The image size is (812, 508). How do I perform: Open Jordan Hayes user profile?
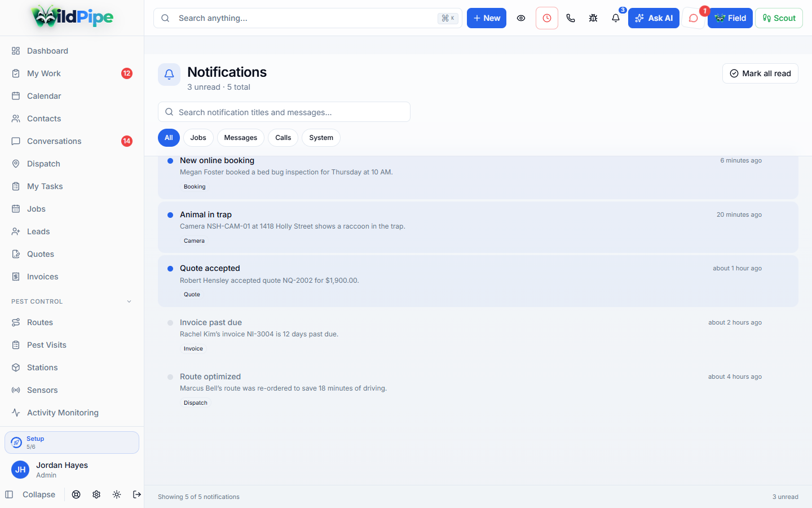72,470
